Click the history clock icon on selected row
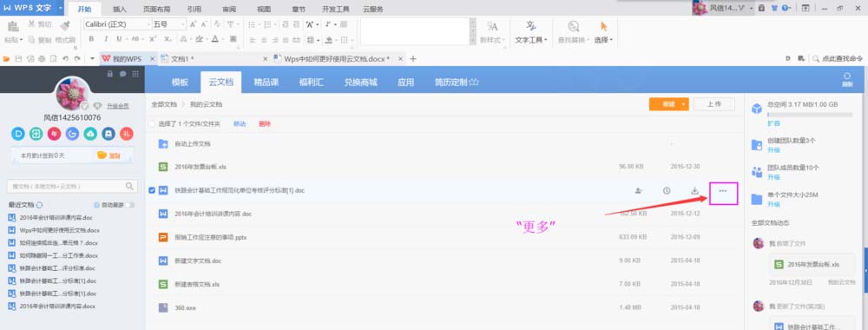This screenshot has height=330, width=868. tap(667, 190)
